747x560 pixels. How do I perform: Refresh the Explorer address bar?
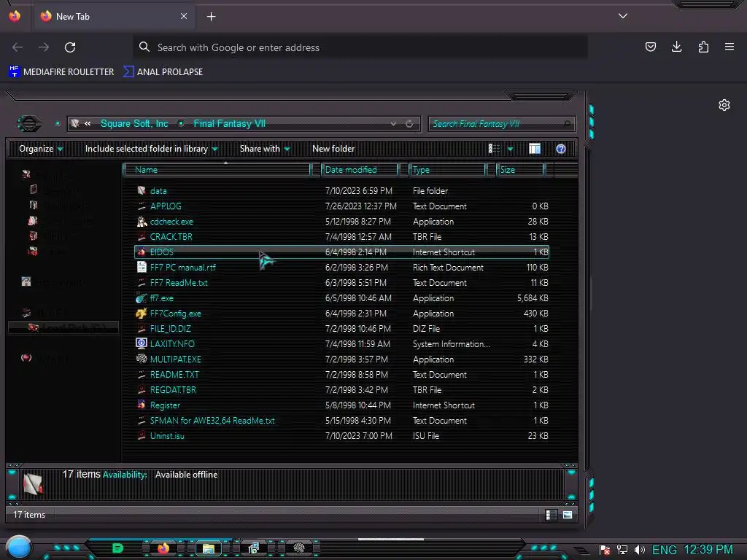click(x=409, y=124)
